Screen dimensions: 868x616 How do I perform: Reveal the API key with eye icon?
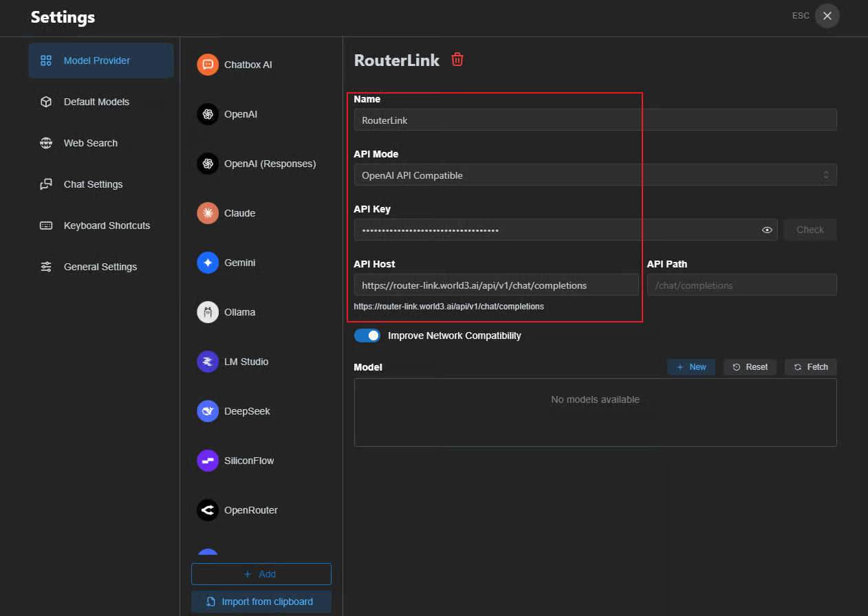767,230
